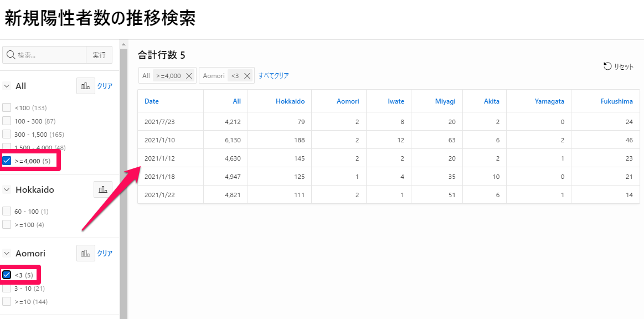Click the 合計行数 5 heading

click(161, 55)
